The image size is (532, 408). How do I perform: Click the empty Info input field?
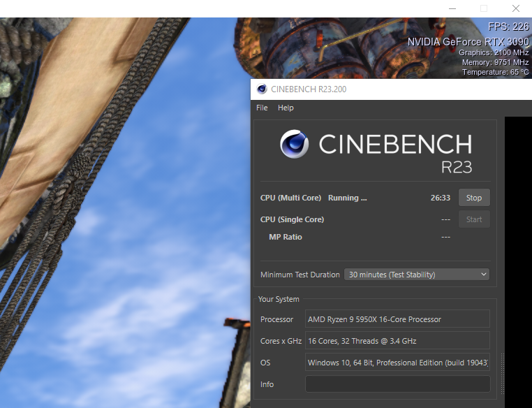pos(397,384)
